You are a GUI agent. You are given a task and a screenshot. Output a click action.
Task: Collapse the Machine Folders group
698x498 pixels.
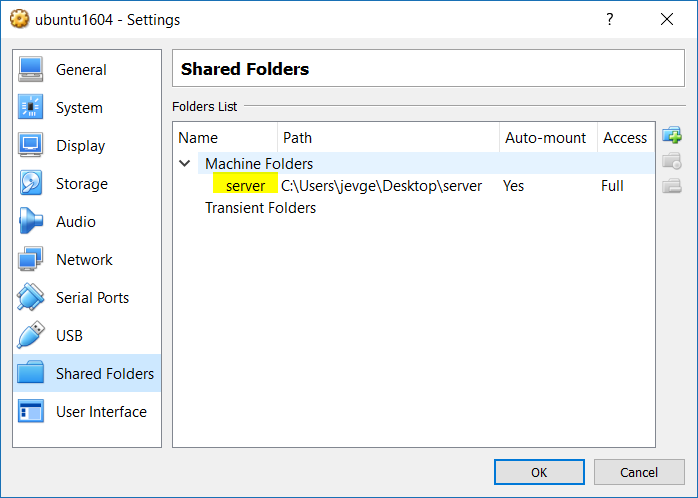(185, 163)
